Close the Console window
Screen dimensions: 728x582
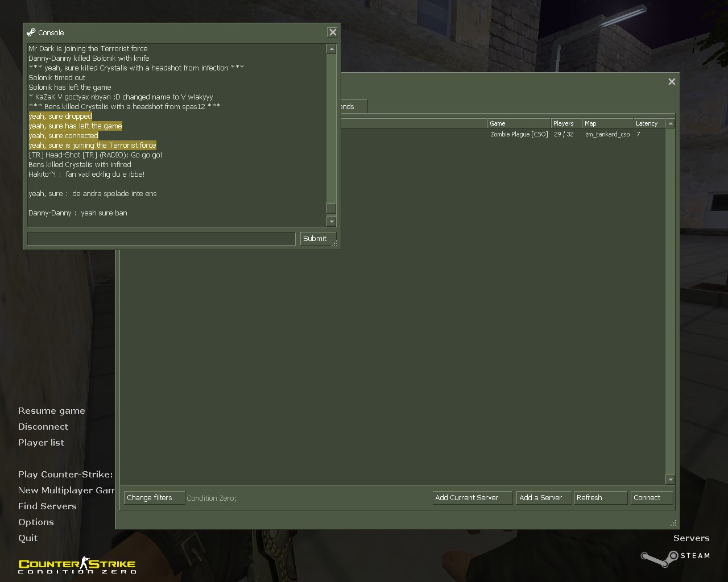(333, 32)
